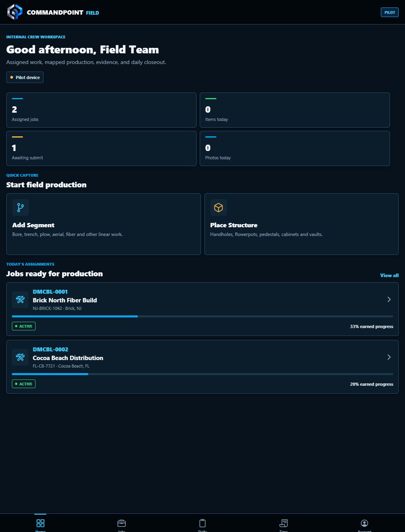Click FL-CB-7721 · Cocoa Beach, FL text
This screenshot has width=405, height=532.
[x=61, y=366]
